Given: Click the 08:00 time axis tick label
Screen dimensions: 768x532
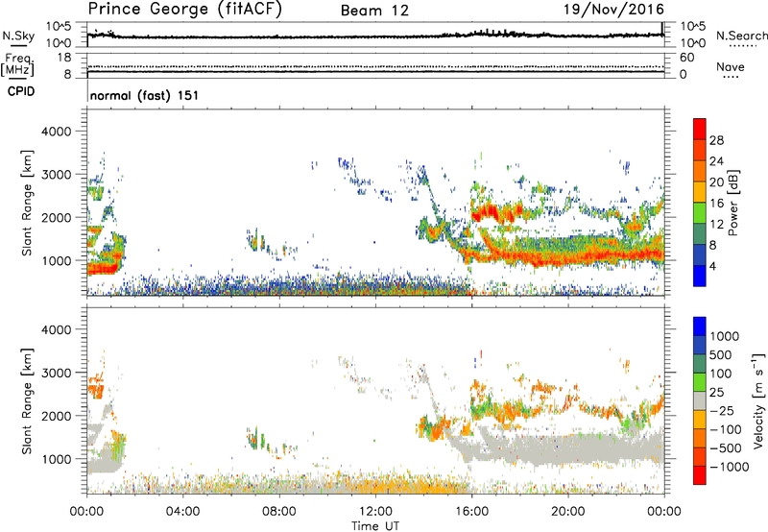Looking at the screenshot, I should click(279, 512).
